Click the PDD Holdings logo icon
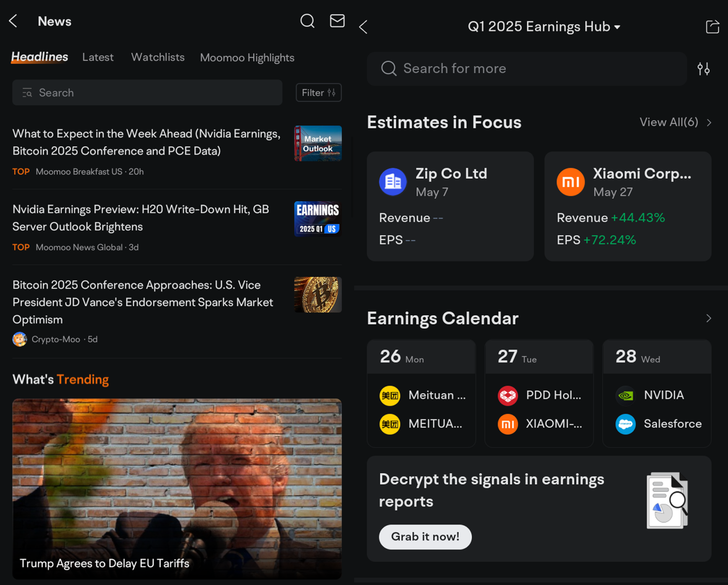 tap(508, 395)
